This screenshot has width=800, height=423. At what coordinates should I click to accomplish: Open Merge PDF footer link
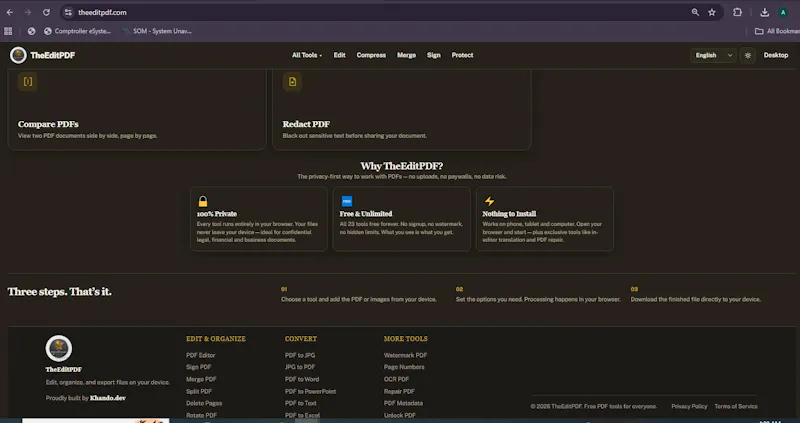tap(201, 379)
